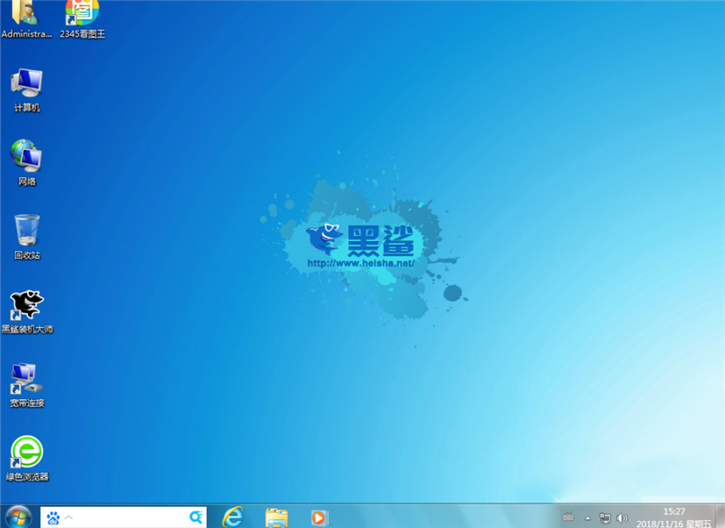
Task: Expand the caret next to Baidu paw
Action: coord(69,517)
